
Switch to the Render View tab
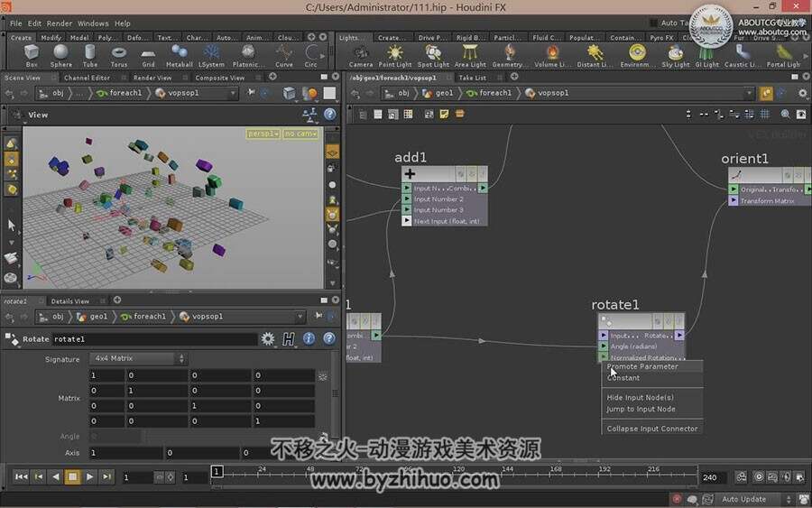[152, 78]
